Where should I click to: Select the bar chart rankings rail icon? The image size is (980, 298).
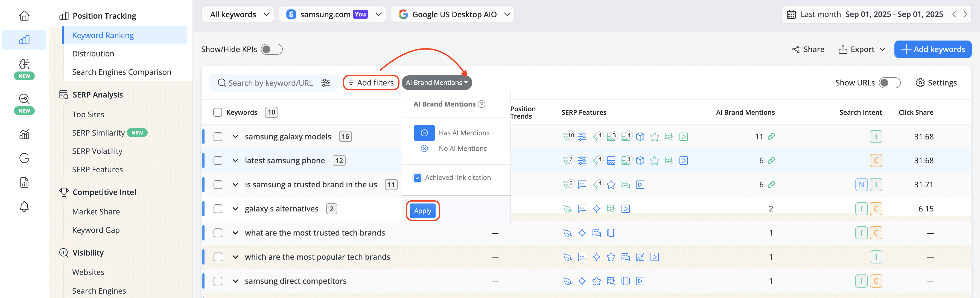tap(24, 40)
